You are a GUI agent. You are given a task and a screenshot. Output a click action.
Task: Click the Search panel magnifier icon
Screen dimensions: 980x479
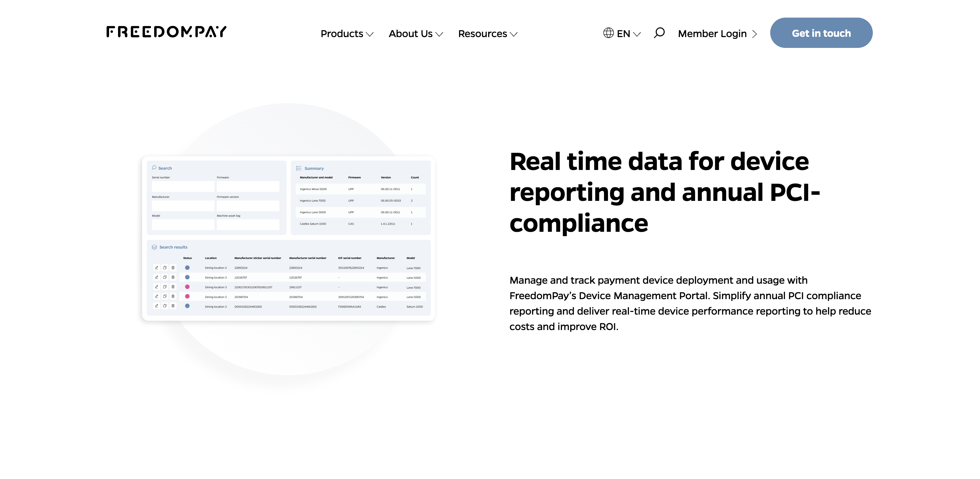154,168
